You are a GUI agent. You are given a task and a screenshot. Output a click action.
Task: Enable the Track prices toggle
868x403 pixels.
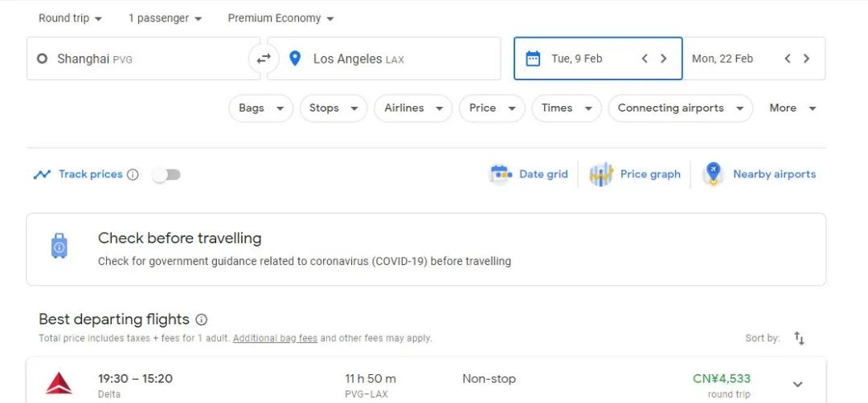(167, 174)
